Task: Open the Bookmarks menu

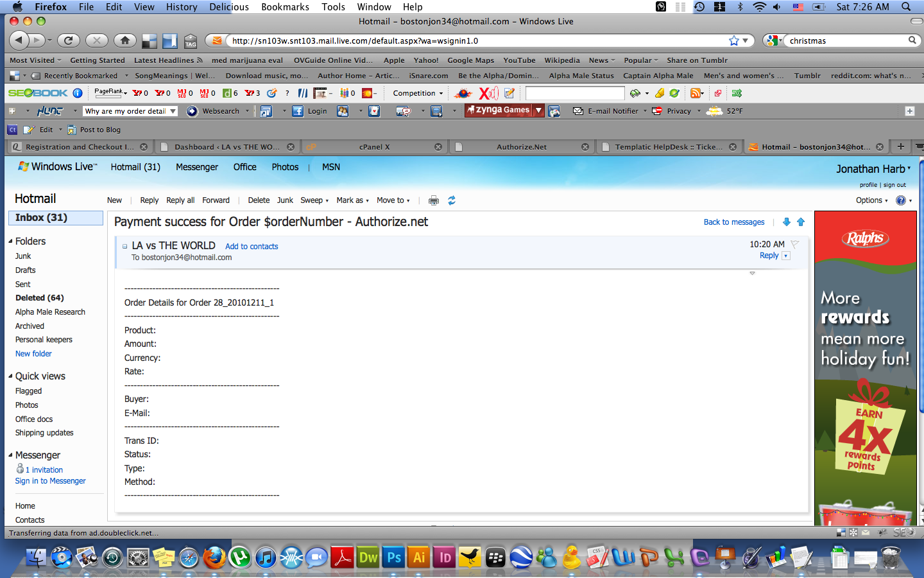Action: pos(285,7)
